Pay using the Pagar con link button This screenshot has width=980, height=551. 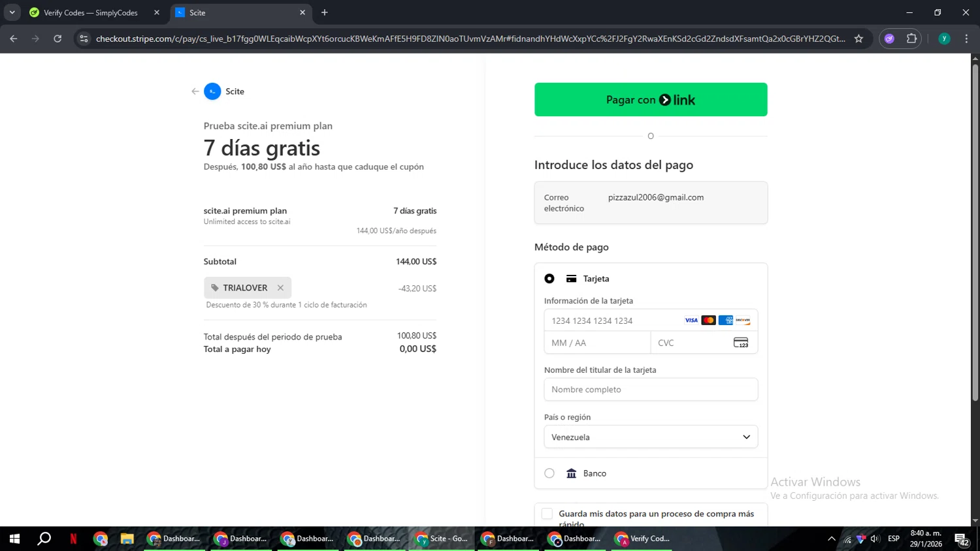(x=651, y=99)
